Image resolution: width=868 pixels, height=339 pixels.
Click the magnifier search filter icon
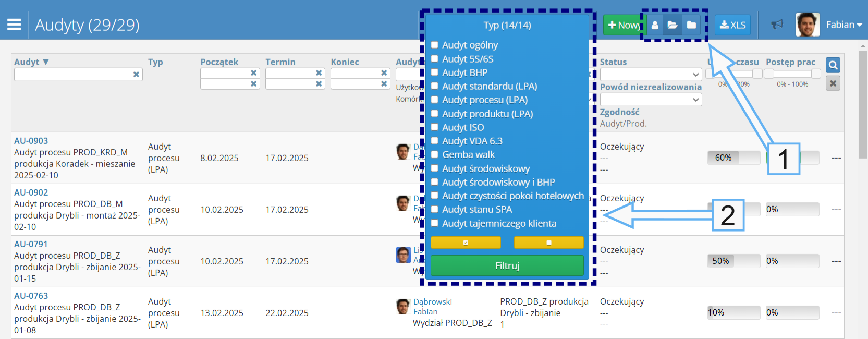(833, 65)
